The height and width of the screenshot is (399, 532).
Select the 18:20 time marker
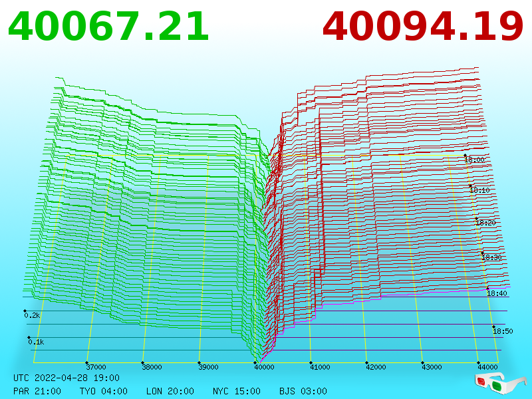486,223
